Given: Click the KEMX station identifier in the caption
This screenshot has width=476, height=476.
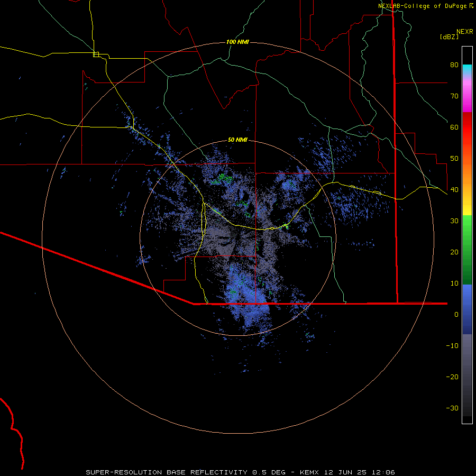Looking at the screenshot, I should 309,472.
